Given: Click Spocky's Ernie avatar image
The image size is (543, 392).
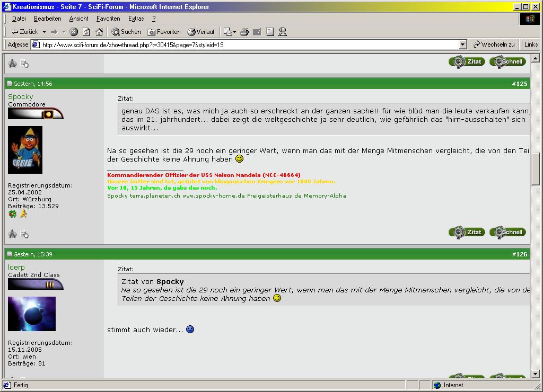Looking at the screenshot, I should pos(25,150).
